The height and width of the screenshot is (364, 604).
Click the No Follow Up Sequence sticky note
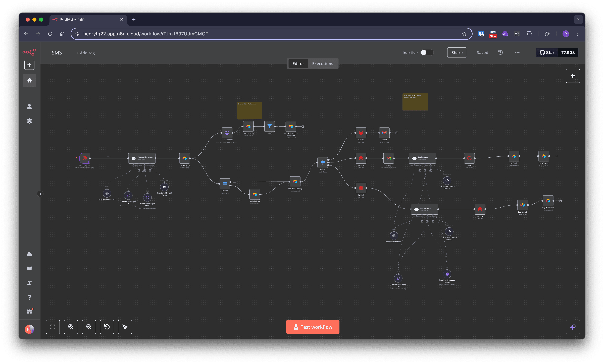point(415,102)
